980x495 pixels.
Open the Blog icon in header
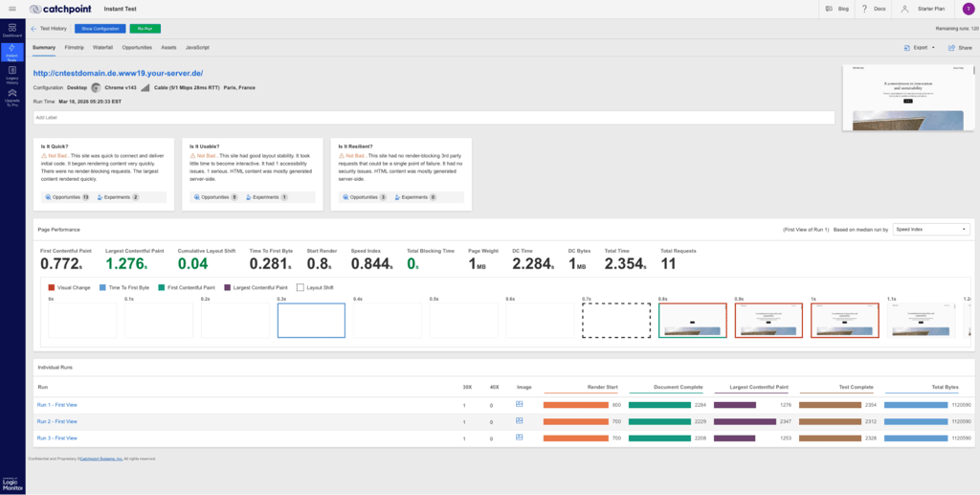(x=829, y=9)
